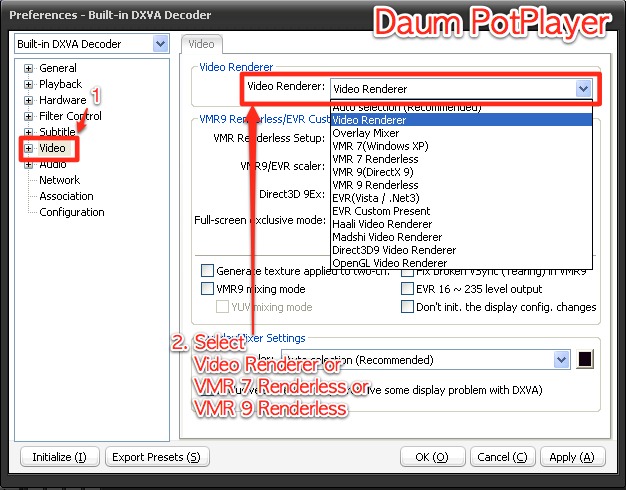The image size is (626, 490).
Task: Choose VMR 9 Renderless option
Action: pos(462,185)
